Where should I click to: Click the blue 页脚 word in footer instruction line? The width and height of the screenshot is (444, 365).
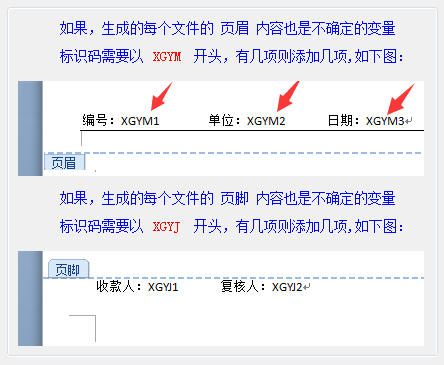pos(235,199)
